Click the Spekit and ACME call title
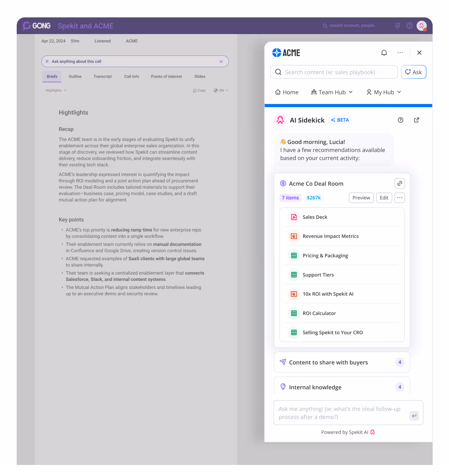 pos(86,26)
